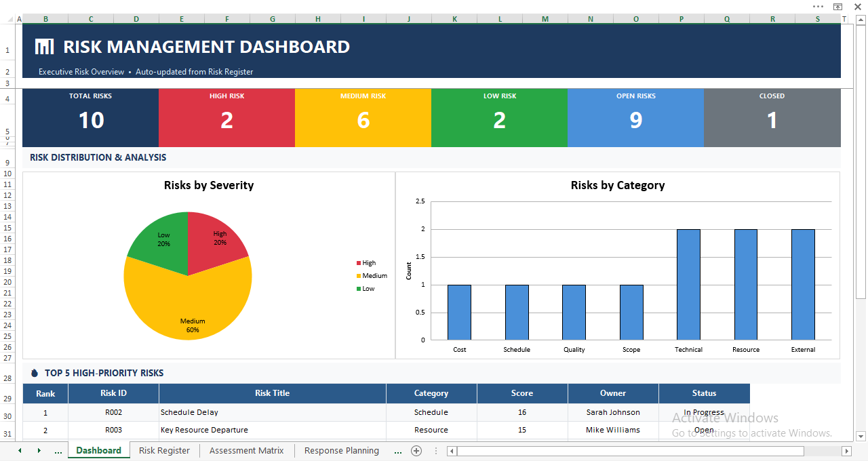Click the Low slice of the pie chart
868x461 pixels.
click(163, 243)
